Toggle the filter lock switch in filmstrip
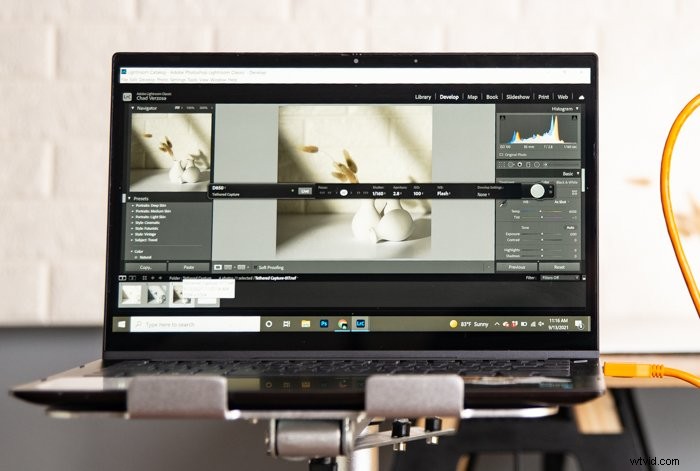Viewport: 700px width, 471px height. 583,278
